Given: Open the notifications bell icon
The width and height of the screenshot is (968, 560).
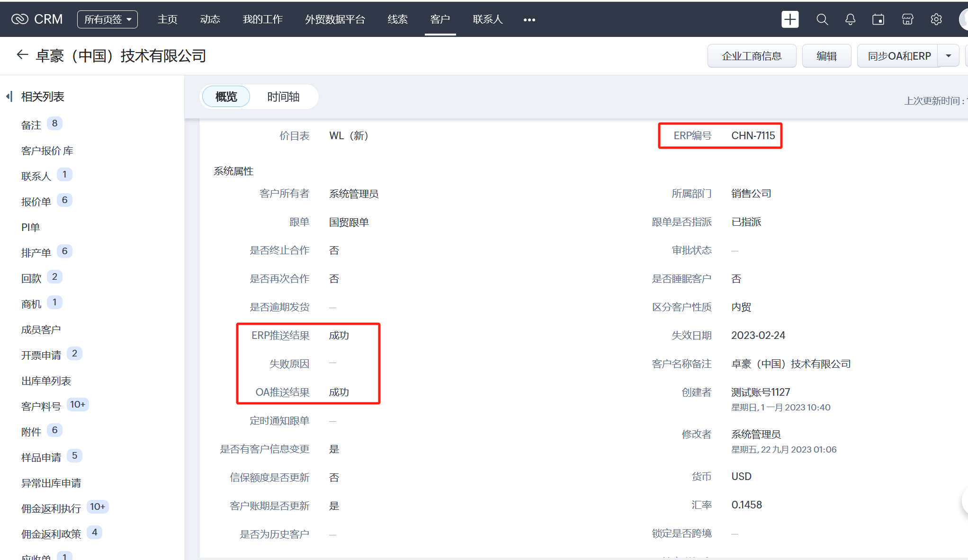Looking at the screenshot, I should point(850,19).
